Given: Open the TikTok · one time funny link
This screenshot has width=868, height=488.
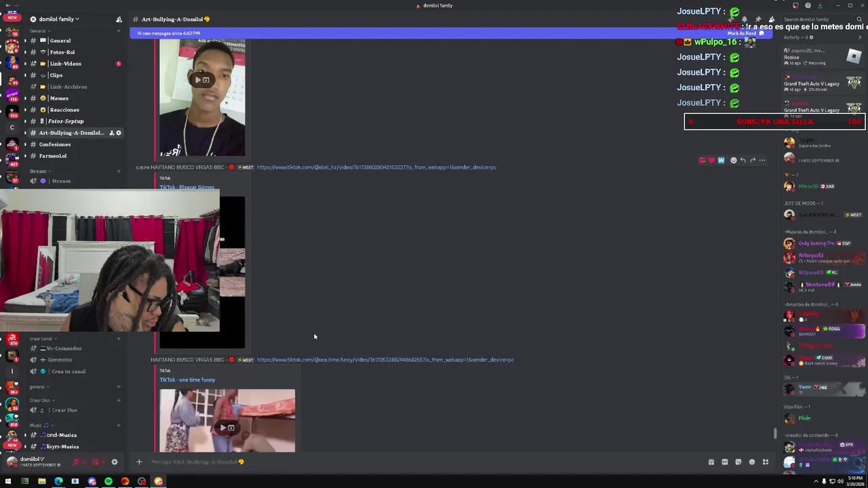Looking at the screenshot, I should point(187,380).
